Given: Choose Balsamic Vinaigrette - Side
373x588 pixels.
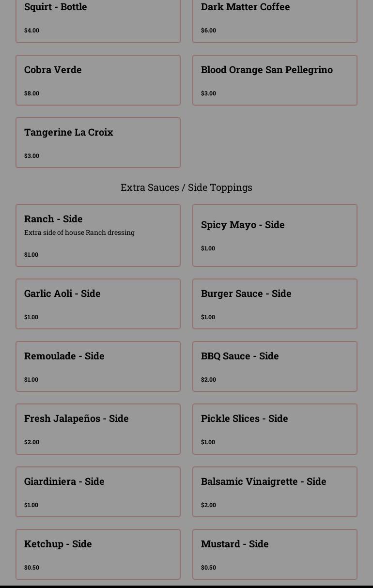Looking at the screenshot, I should 275,492.
